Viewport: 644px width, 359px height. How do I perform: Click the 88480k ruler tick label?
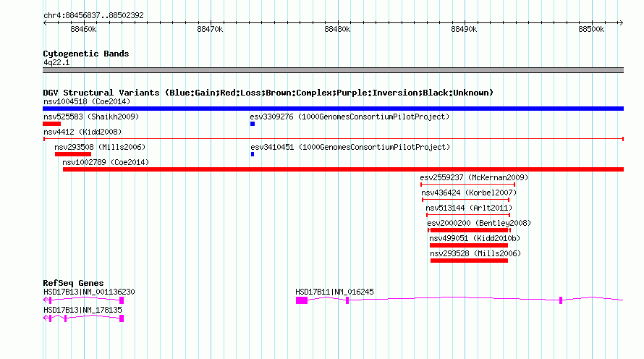pyautogui.click(x=337, y=29)
